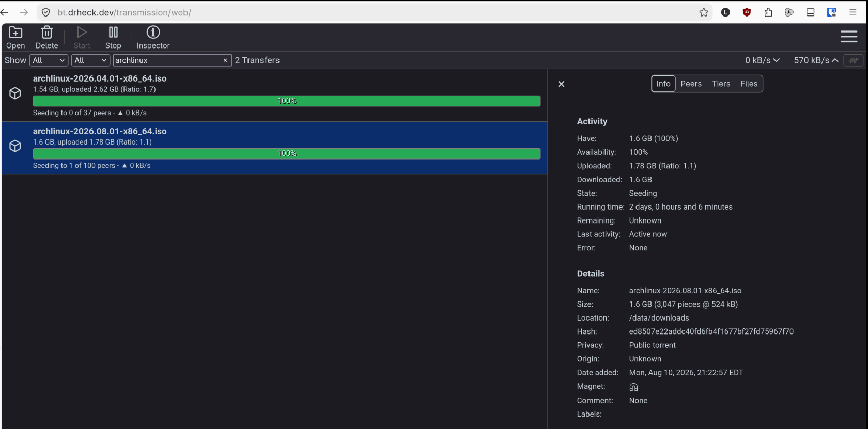Show site security shield info
868x429 pixels.
pos(46,12)
